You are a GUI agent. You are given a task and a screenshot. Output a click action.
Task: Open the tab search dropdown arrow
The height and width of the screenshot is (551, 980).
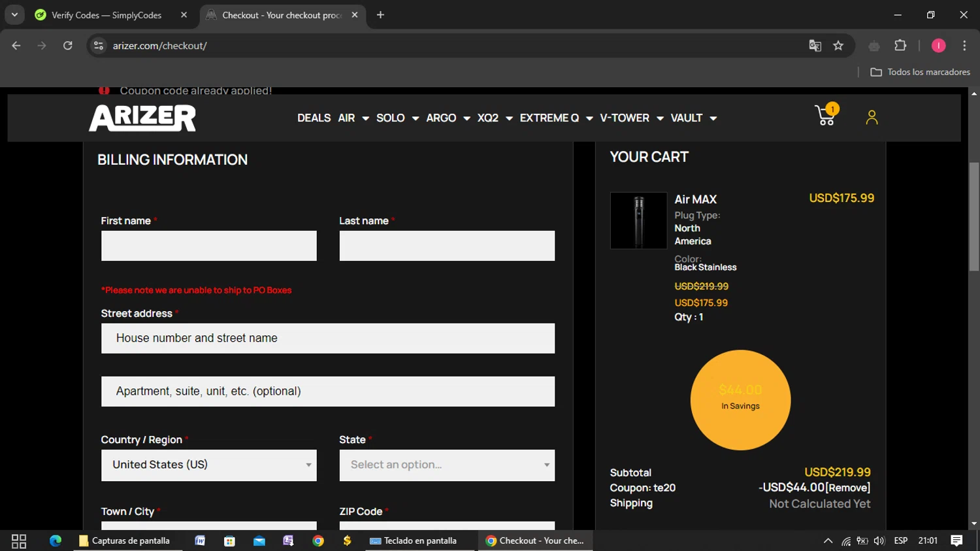tap(14, 15)
